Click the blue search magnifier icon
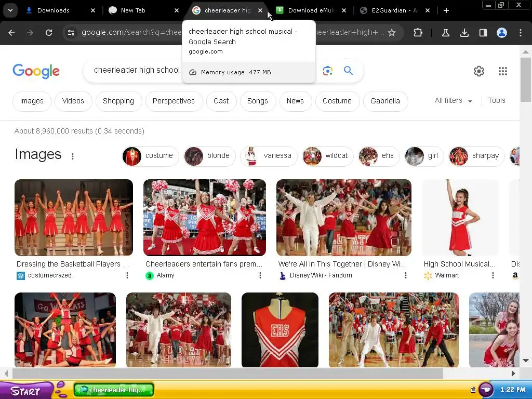 [348, 71]
